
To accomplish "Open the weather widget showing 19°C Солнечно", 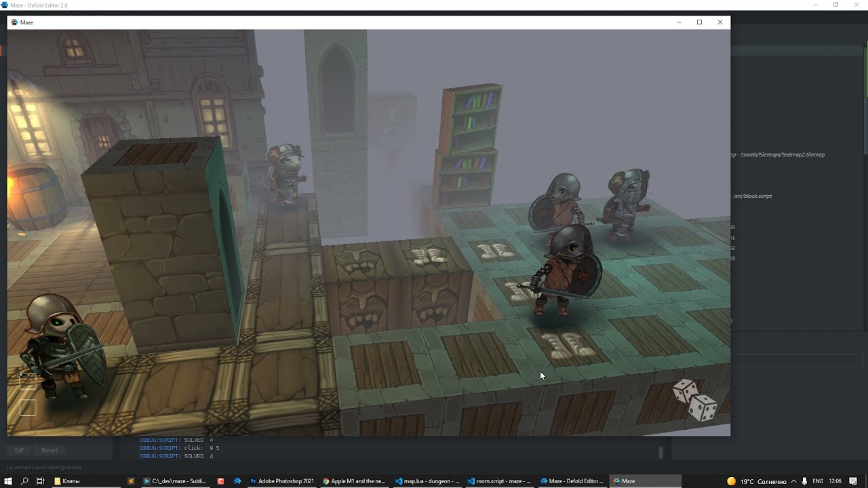I will [756, 481].
